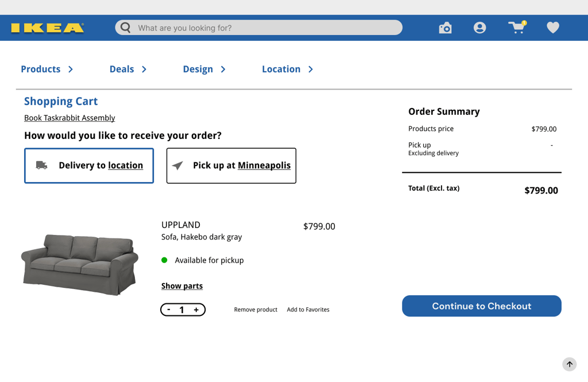Image resolution: width=588 pixels, height=382 pixels.
Task: Increase the UPPLAND quantity with plus
Action: 196,310
